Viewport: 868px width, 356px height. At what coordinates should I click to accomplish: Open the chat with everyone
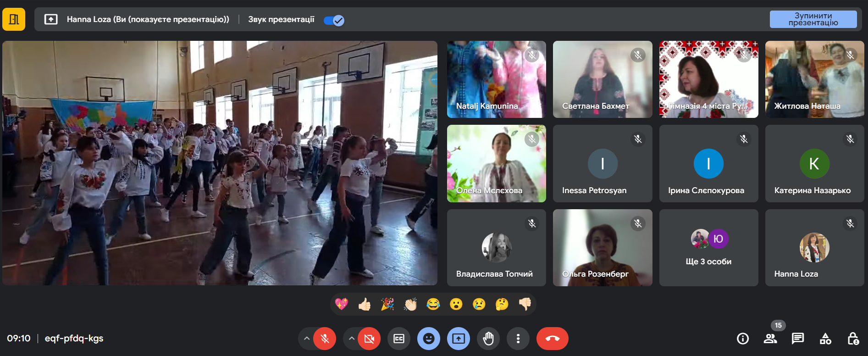[797, 339]
